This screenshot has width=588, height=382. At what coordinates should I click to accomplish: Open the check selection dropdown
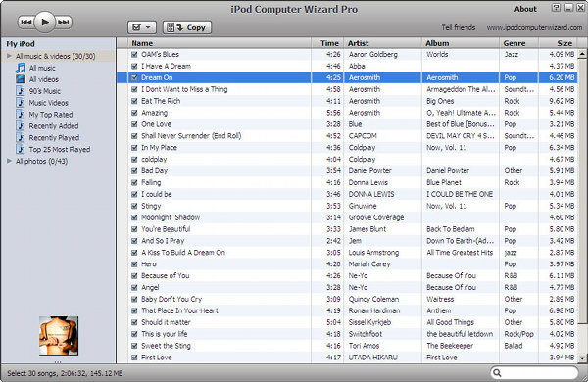pos(142,27)
